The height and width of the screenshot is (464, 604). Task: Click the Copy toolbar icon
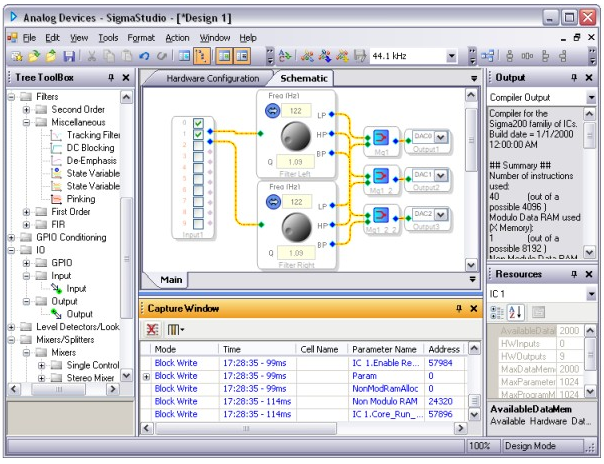(109, 56)
